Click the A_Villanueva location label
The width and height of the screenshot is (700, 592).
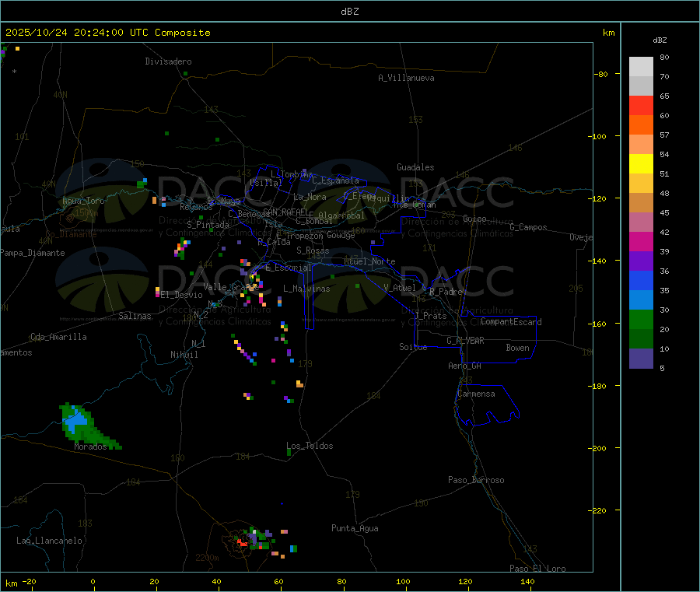point(406,78)
